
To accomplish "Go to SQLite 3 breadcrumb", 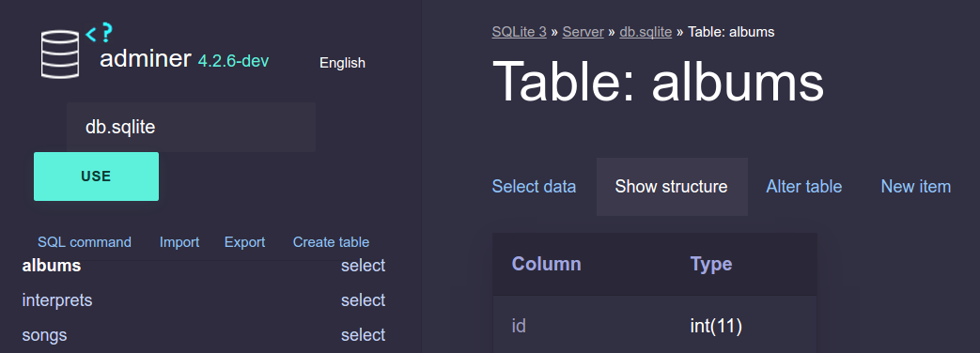I will tap(519, 32).
